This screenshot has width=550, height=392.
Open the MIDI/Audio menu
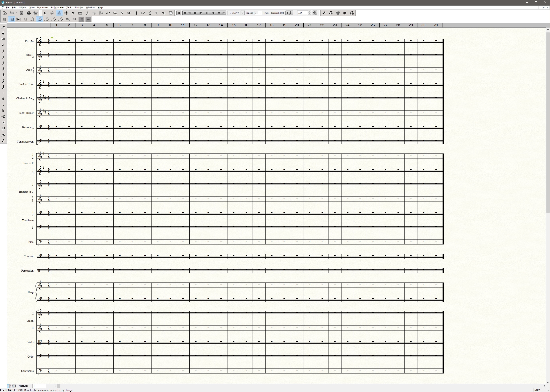(x=57, y=8)
